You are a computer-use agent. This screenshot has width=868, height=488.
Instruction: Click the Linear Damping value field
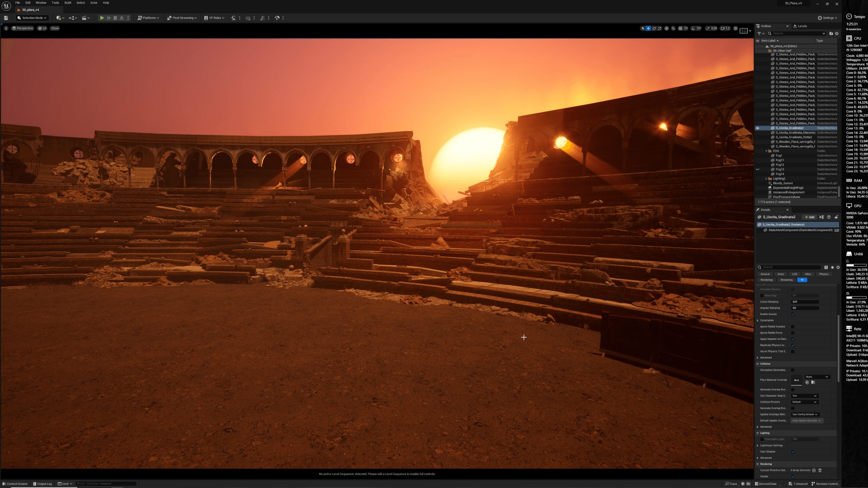(805, 302)
